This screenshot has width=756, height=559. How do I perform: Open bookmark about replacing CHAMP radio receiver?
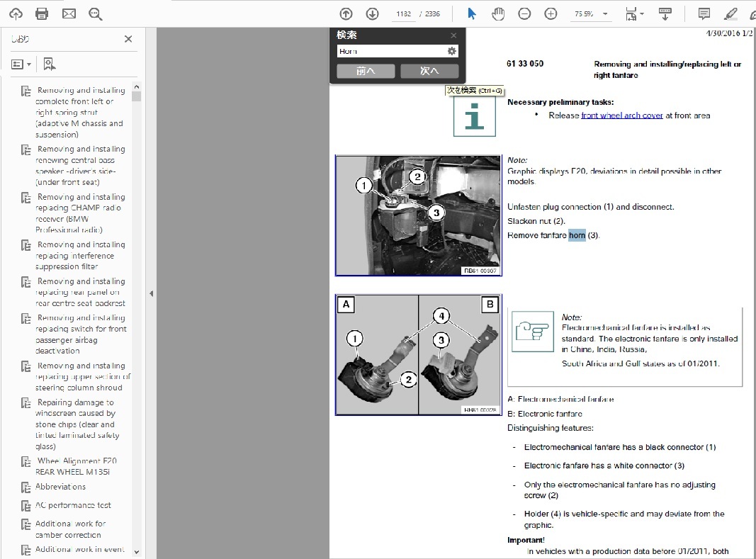tap(80, 213)
